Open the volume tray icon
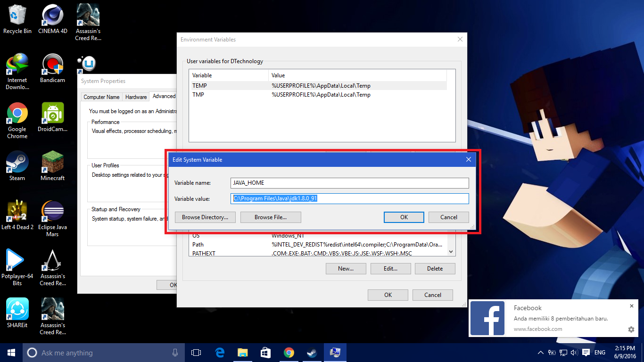The width and height of the screenshot is (644, 362). click(574, 353)
